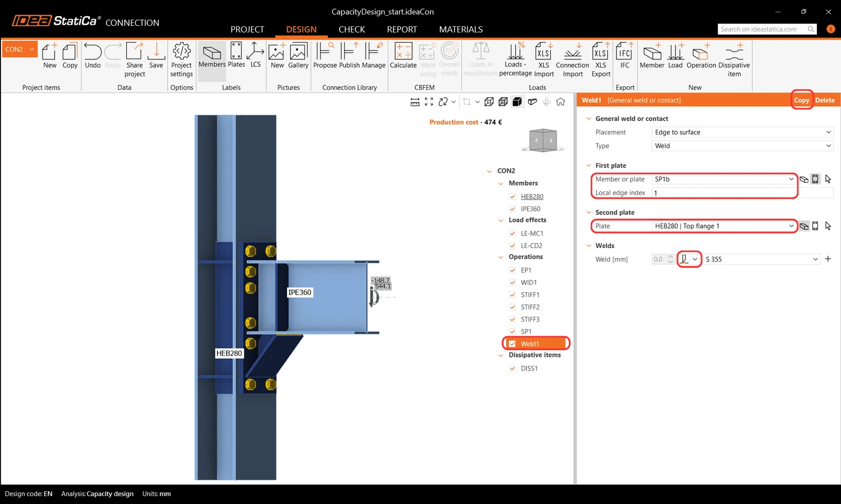Toggle LCS labels
841x504 pixels.
click(255, 56)
